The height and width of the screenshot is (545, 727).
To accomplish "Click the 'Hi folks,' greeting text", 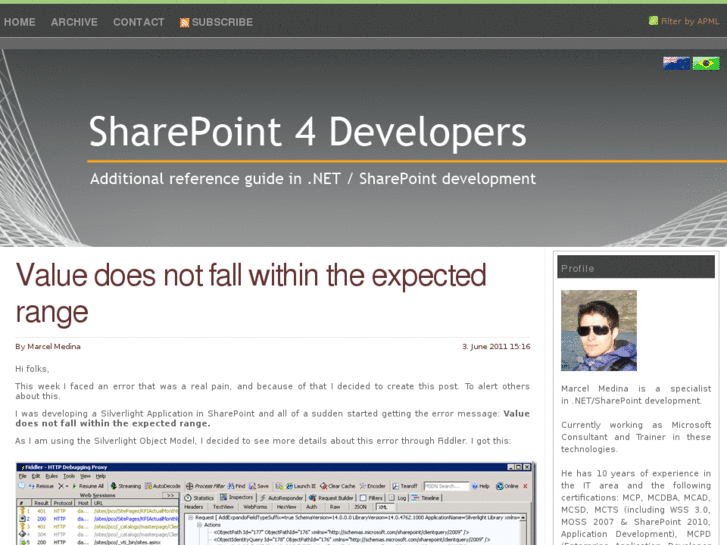I will [32, 369].
